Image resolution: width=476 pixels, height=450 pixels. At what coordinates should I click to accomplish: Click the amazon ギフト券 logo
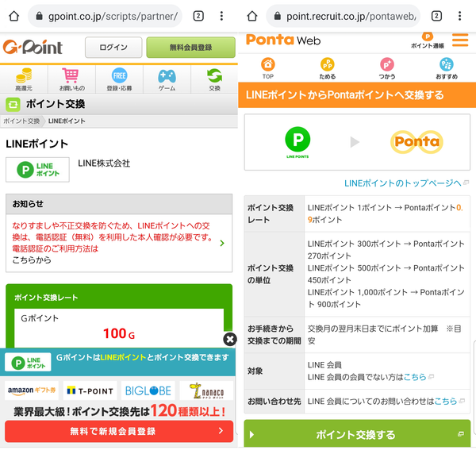coord(32,390)
